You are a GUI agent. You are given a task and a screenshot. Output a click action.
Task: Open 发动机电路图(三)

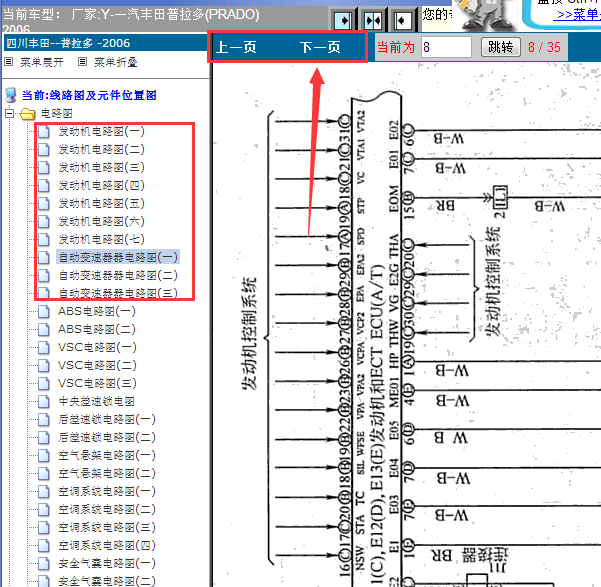click(101, 168)
